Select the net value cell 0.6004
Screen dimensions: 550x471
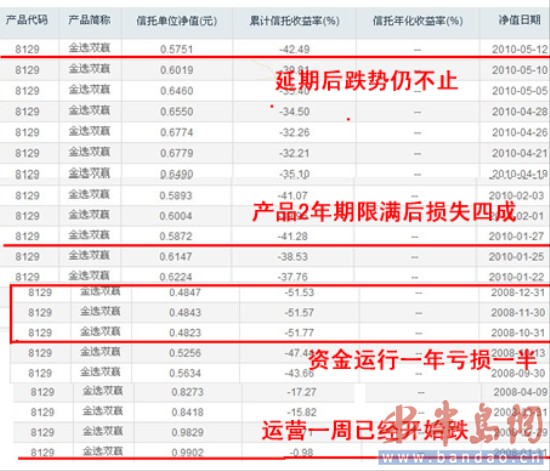(176, 216)
